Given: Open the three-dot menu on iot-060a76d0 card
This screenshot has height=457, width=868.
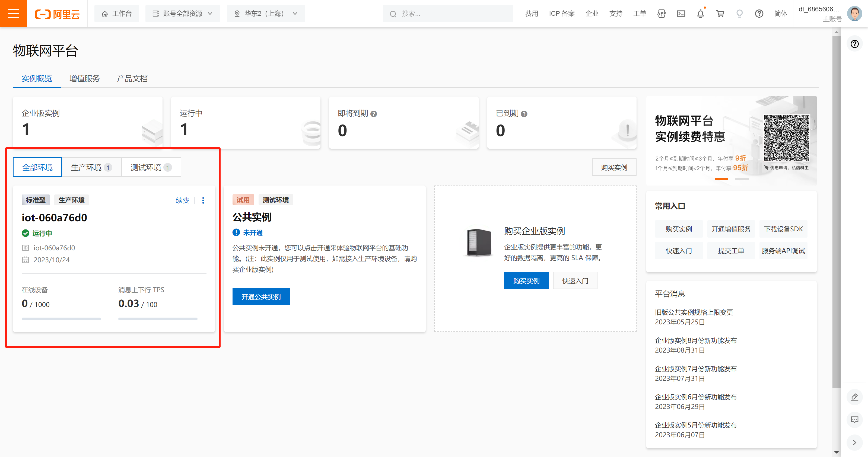Looking at the screenshot, I should (x=203, y=200).
